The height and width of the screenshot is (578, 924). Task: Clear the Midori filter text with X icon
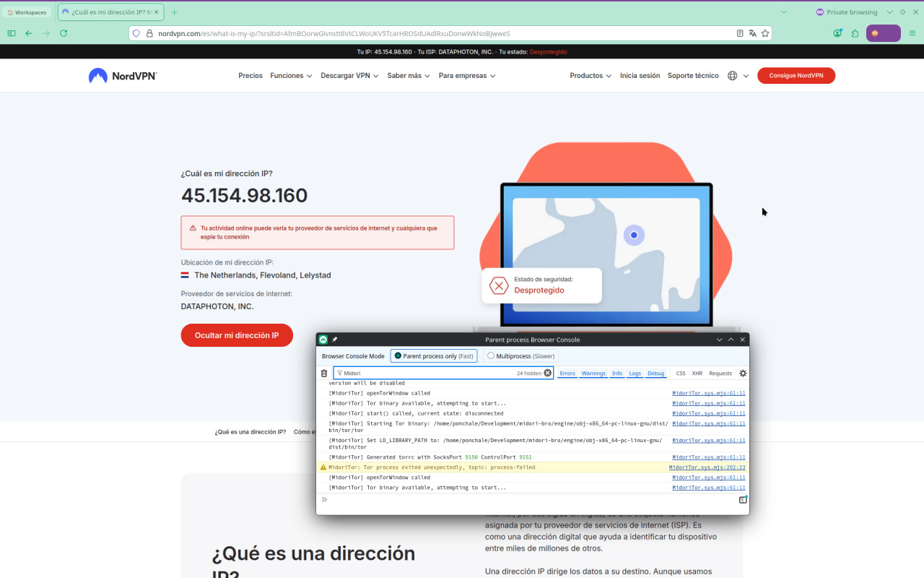(547, 374)
